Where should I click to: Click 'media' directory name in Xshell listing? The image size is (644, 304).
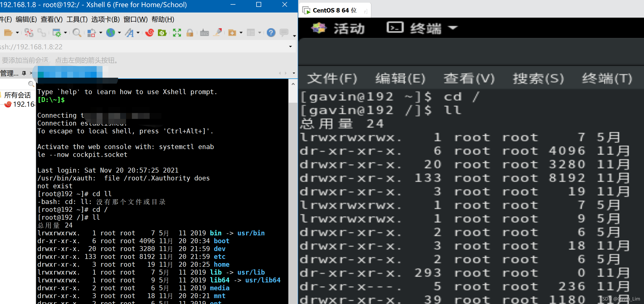[219, 288]
